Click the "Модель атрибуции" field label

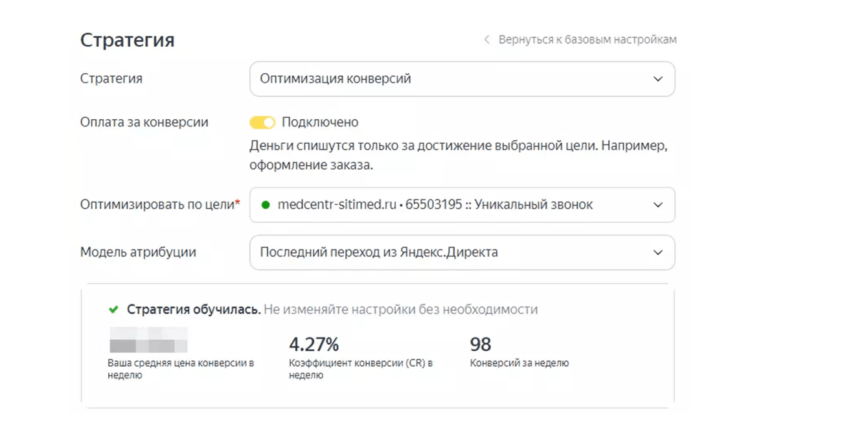(138, 253)
